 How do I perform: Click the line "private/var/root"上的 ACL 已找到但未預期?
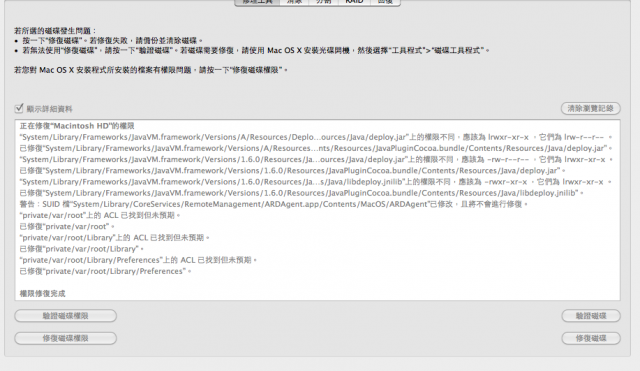pyautogui.click(x=100, y=215)
